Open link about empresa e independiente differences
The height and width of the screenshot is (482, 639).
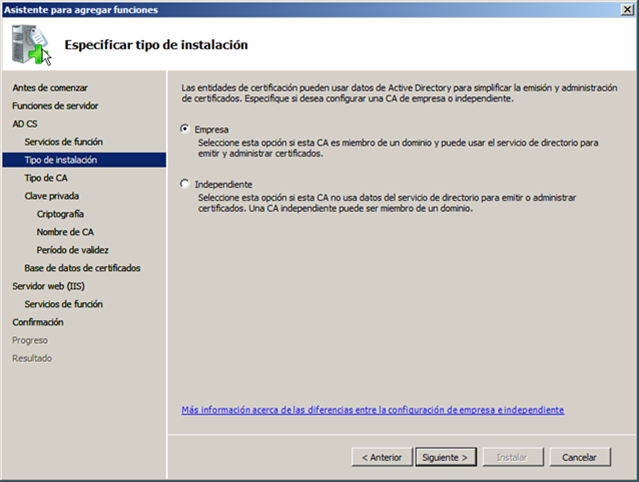(372, 410)
